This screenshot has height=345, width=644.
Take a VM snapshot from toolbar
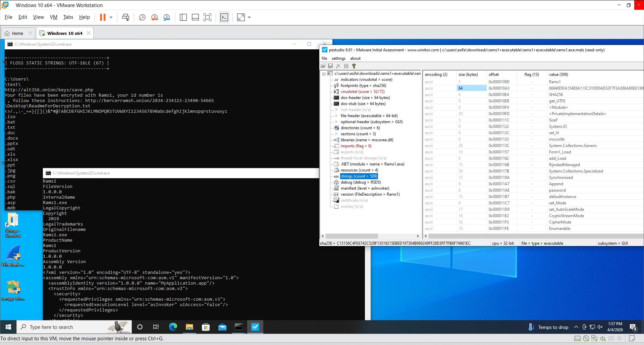(x=142, y=17)
